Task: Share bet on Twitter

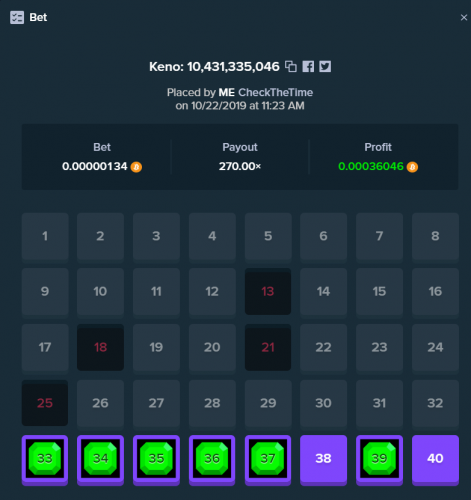Action: tap(325, 66)
